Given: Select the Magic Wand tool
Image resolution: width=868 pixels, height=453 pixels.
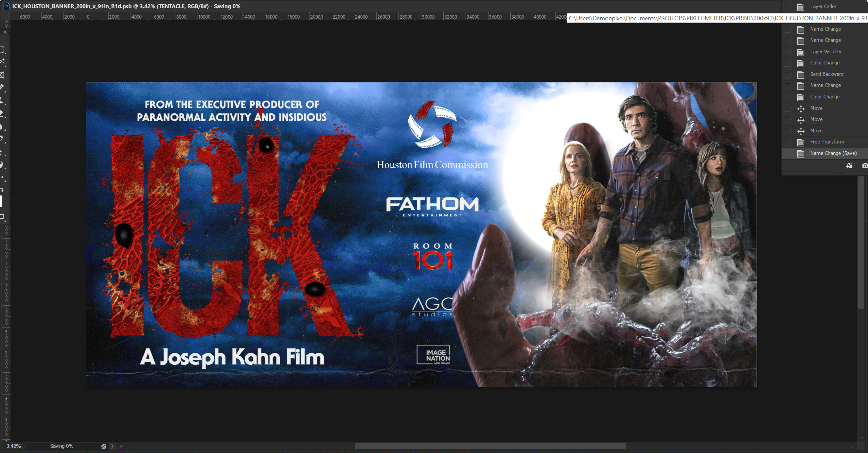Looking at the screenshot, I should 2,61.
